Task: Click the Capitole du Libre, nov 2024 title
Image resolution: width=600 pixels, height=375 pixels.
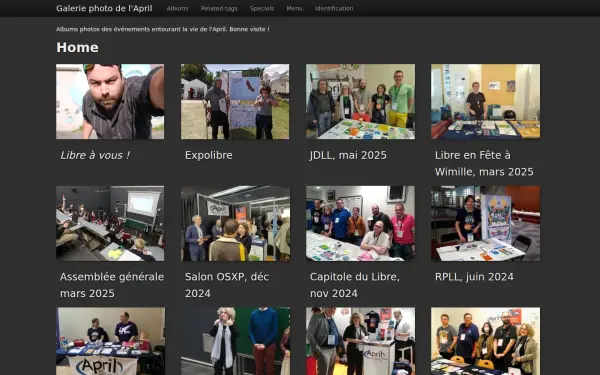Action: [x=355, y=285]
